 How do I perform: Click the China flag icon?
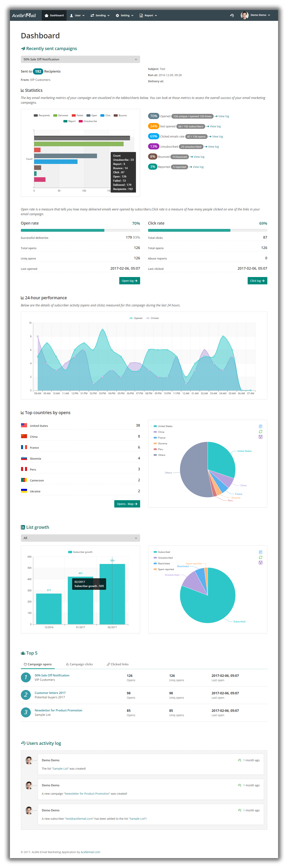(24, 436)
